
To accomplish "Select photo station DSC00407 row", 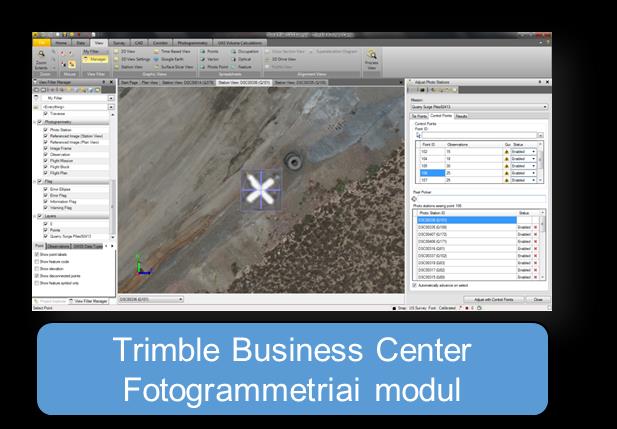I will pyautogui.click(x=478, y=234).
